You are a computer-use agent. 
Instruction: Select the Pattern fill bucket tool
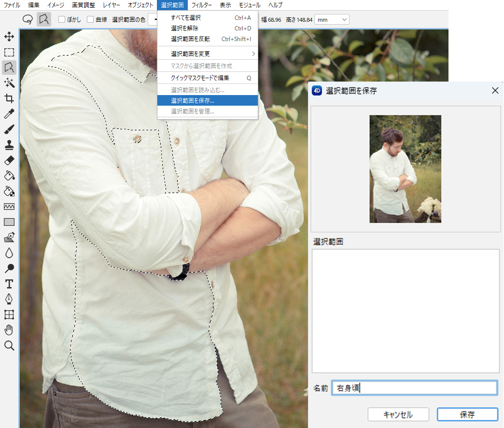tap(9, 191)
